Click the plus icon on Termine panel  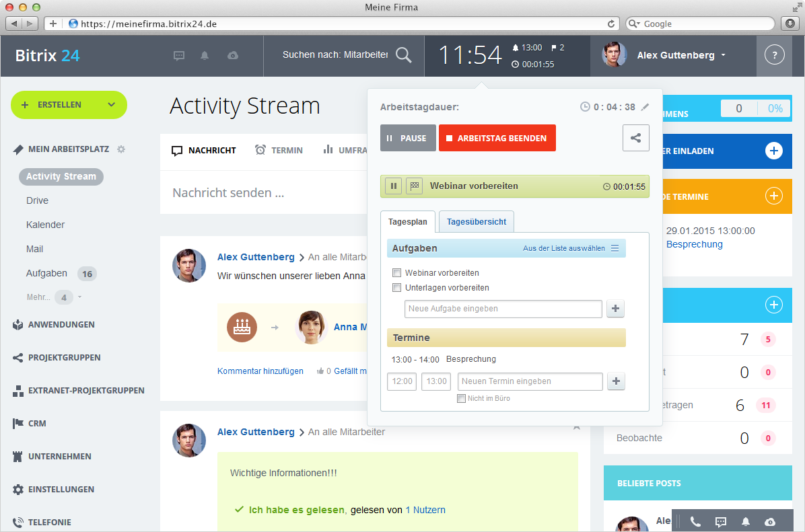773,196
